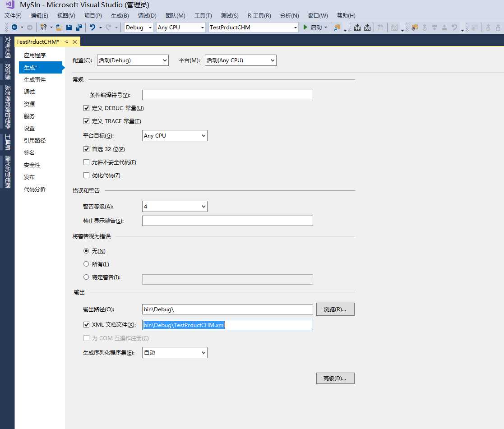Open the 平台 活动(Any CPU) dropdown
This screenshot has width=504, height=429.
coord(240,60)
